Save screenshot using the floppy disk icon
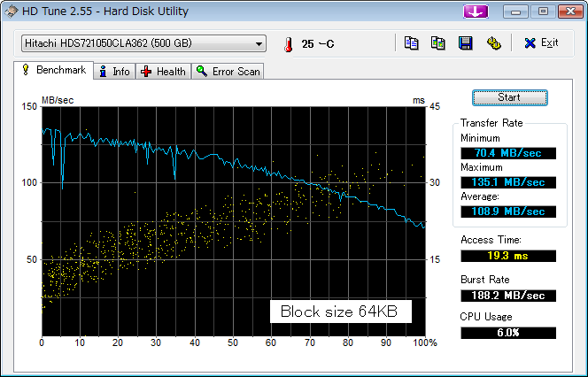588x377 pixels. (x=465, y=43)
